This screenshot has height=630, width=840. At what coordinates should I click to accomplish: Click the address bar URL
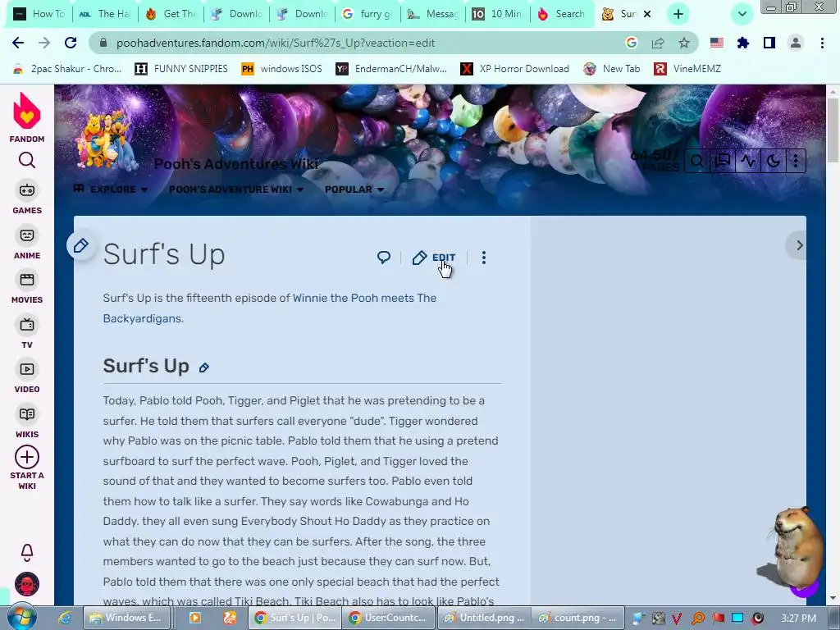point(276,43)
